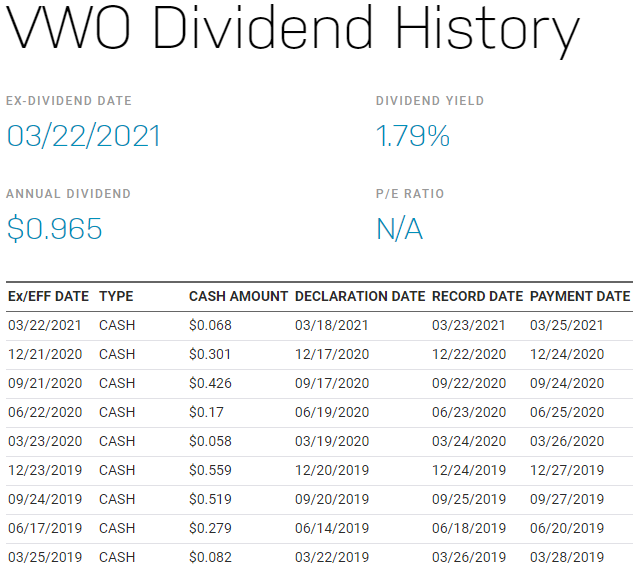Click declaration date 12/17/2020
This screenshot has height=572, width=634.
[332, 354]
